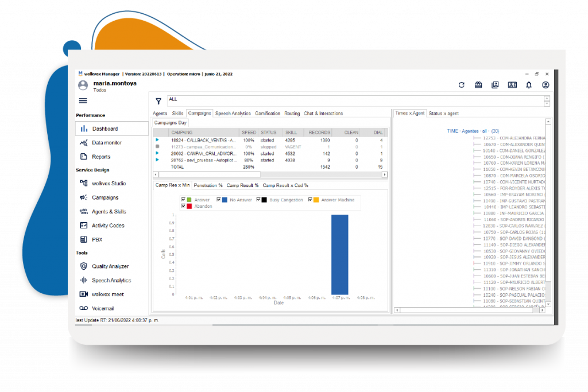Click the Agents & Skills people icon
This screenshot has height=392, width=588.
(x=84, y=211)
